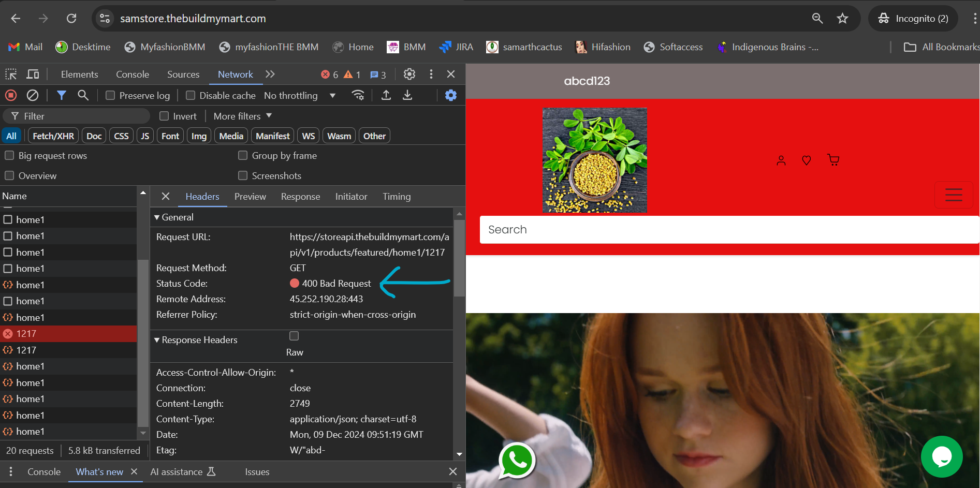
Task: Sort requests using Name column arrow
Action: [x=143, y=193]
